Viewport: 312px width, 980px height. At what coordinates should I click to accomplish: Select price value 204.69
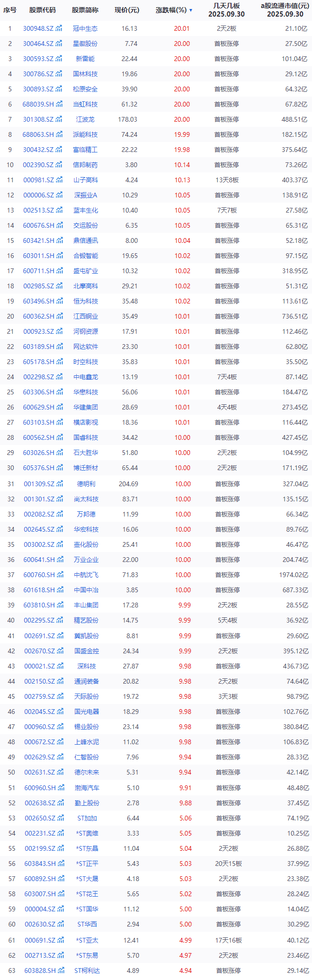(x=128, y=484)
